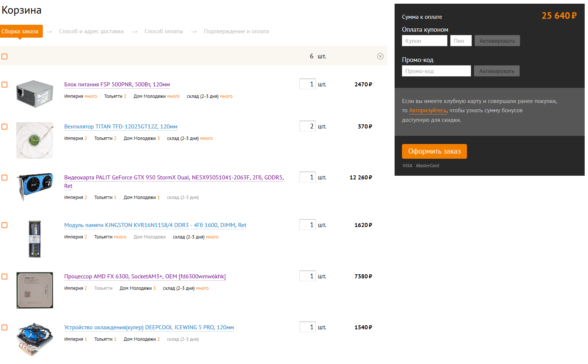Open the Блок питания FSP 500PNR link

(x=117, y=85)
